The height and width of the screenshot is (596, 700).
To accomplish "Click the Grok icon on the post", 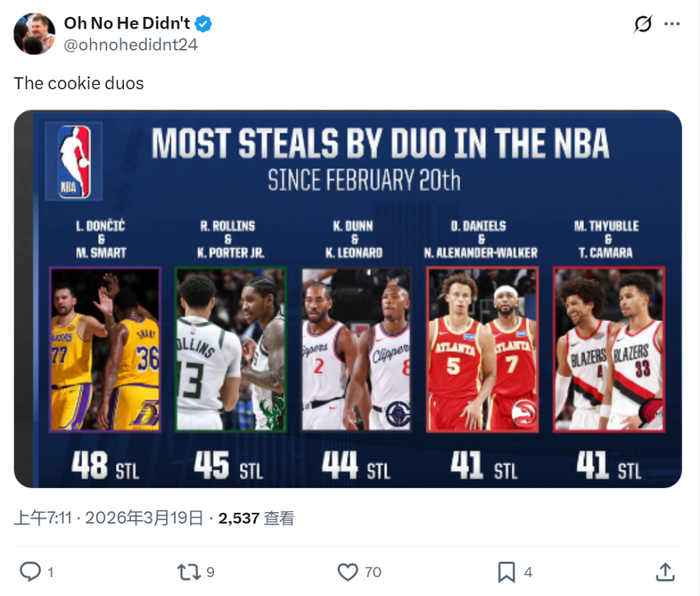I will click(x=643, y=24).
